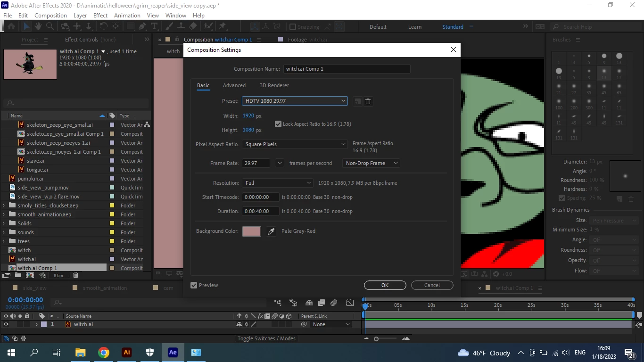The width and height of the screenshot is (644, 362).
Task: Click the 8 bpc color depth button
Action: [58, 275]
